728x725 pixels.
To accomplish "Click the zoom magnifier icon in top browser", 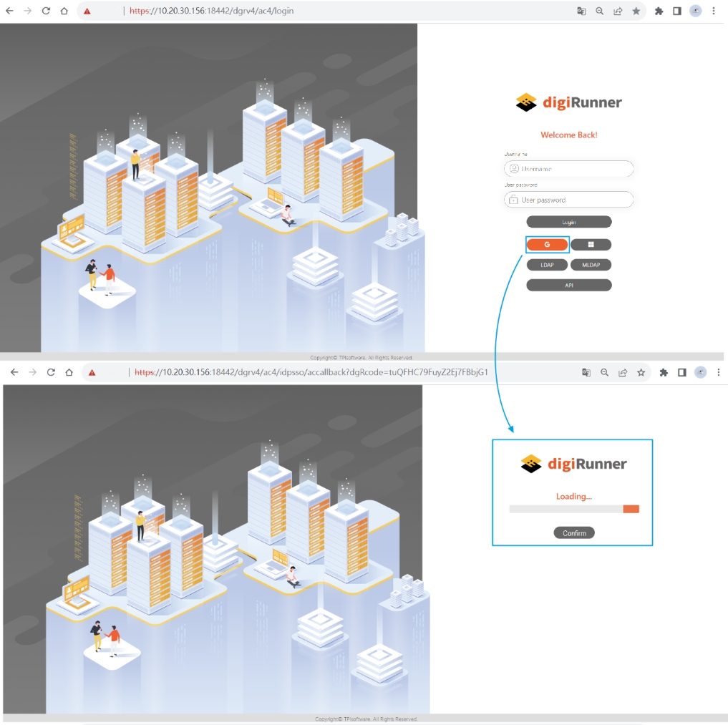I will click(600, 11).
